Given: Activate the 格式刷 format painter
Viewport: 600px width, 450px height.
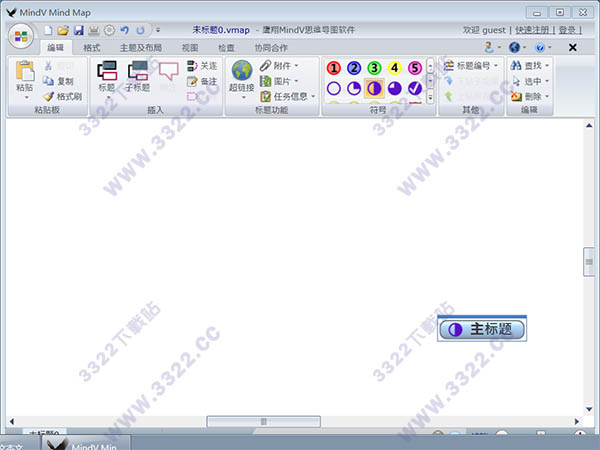Looking at the screenshot, I should (62, 96).
